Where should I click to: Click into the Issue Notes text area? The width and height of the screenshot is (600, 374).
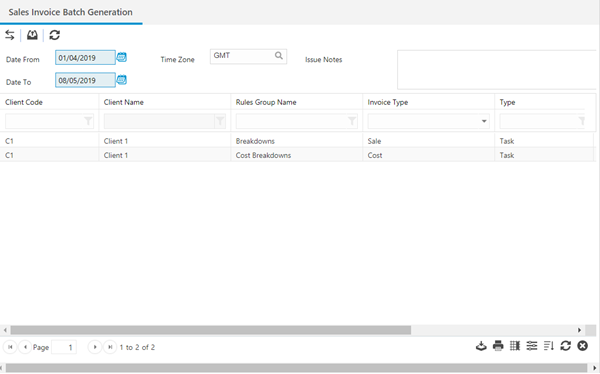click(498, 70)
